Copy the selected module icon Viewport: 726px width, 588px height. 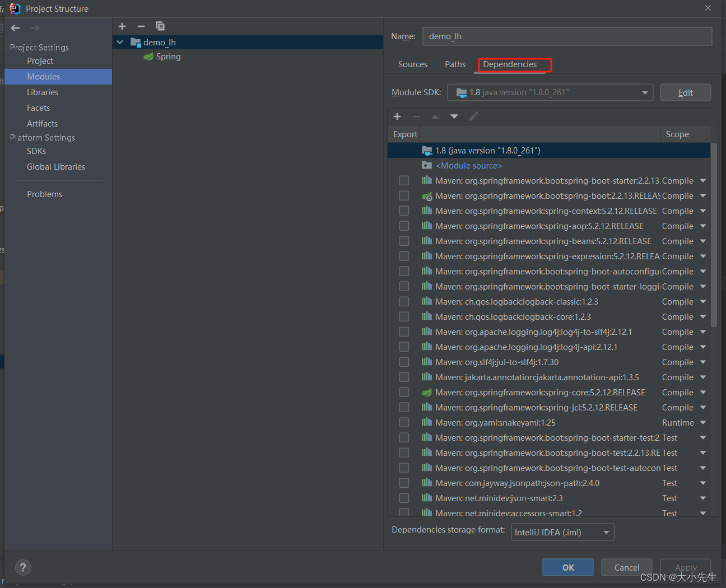pyautogui.click(x=160, y=26)
